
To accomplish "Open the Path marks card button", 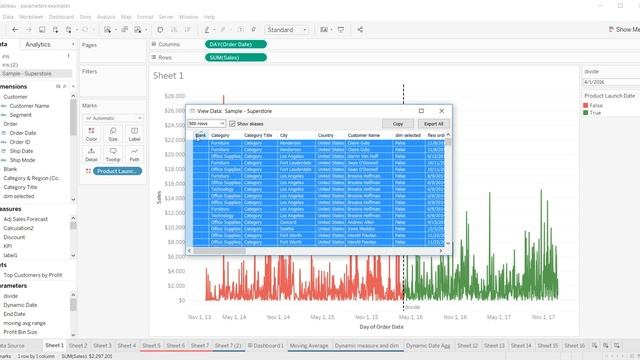I will click(134, 155).
